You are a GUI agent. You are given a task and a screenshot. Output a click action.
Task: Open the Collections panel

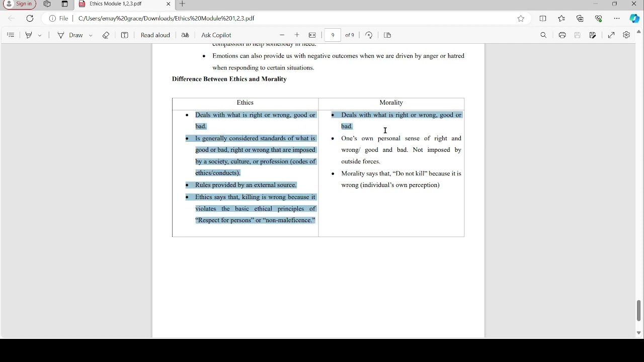[580, 19]
